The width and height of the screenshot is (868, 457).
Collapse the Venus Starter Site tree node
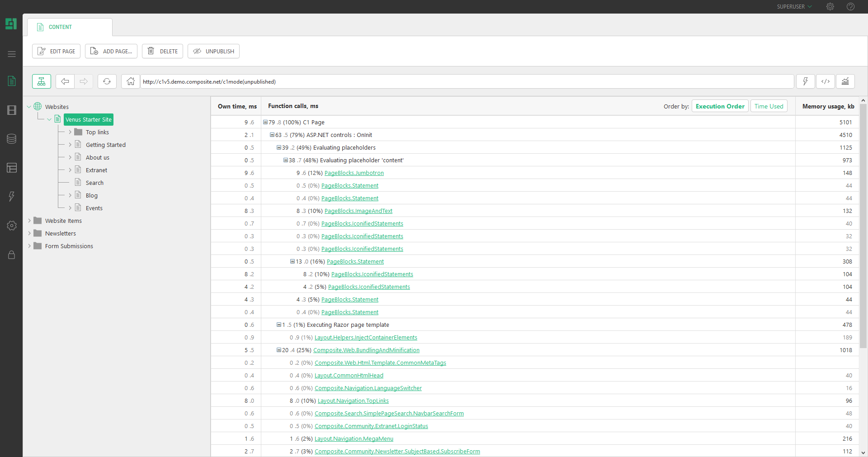(x=50, y=119)
